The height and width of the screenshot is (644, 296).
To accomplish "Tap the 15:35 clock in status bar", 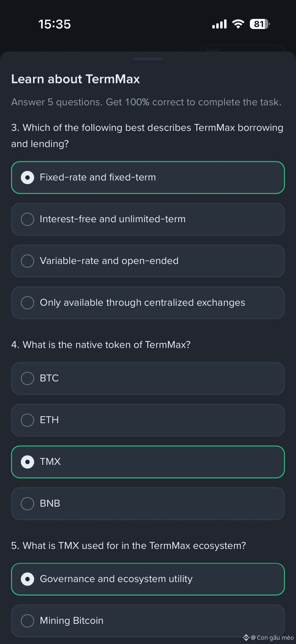I will point(54,24).
